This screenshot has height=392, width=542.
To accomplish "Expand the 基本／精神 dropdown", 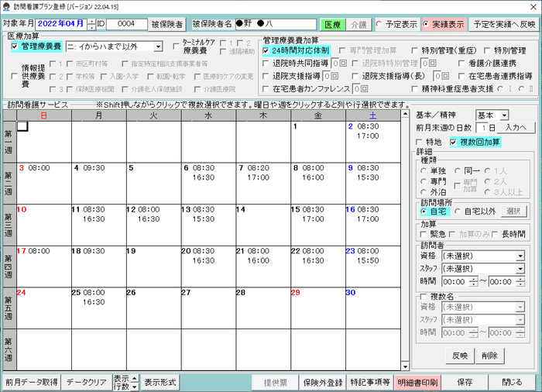I will point(504,115).
